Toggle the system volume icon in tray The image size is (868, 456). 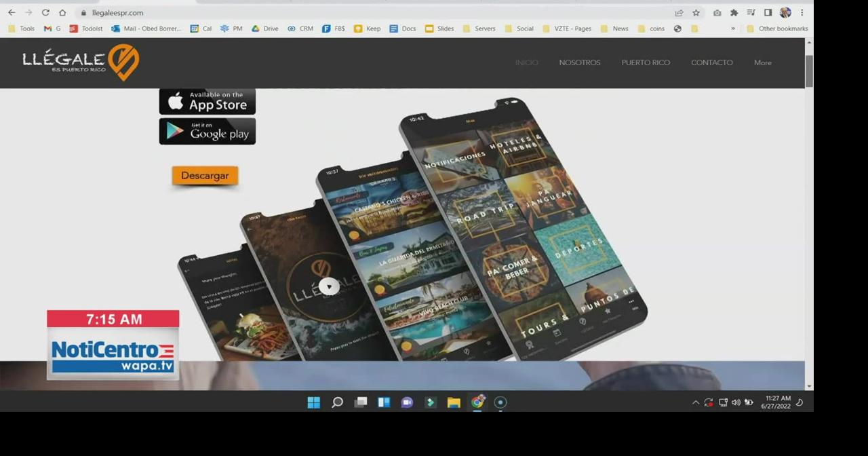pos(736,402)
